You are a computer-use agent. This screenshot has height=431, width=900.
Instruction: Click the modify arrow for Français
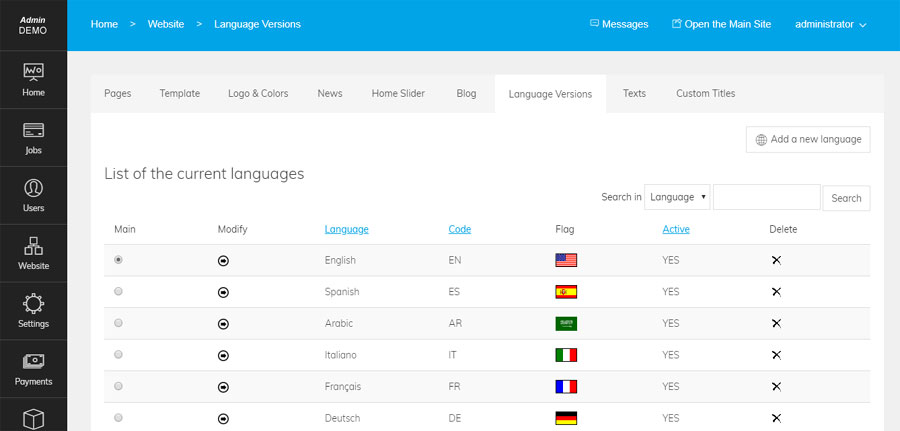click(x=223, y=387)
